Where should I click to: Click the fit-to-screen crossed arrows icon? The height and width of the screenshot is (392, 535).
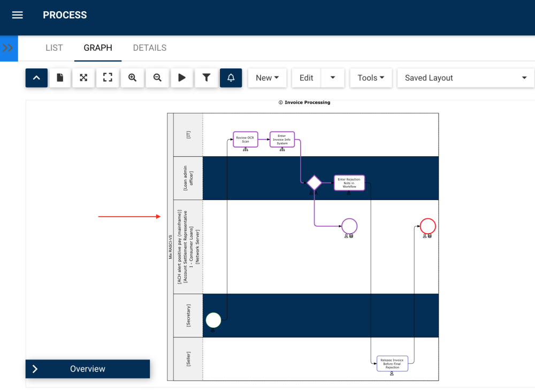[x=83, y=78]
